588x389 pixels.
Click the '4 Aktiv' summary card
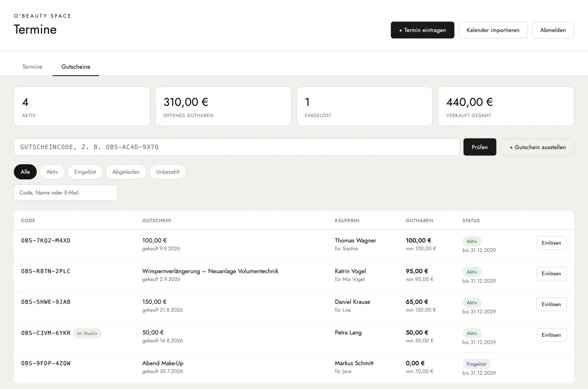(x=82, y=107)
